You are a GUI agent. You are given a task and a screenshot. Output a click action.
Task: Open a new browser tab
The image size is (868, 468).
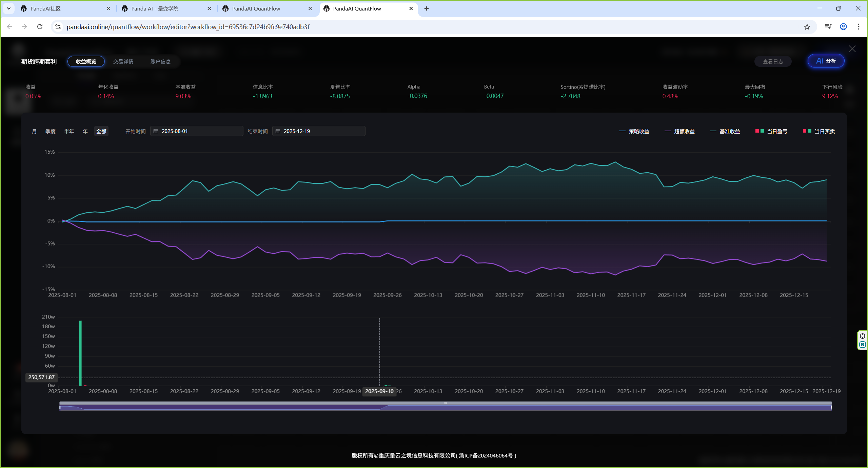(x=427, y=9)
